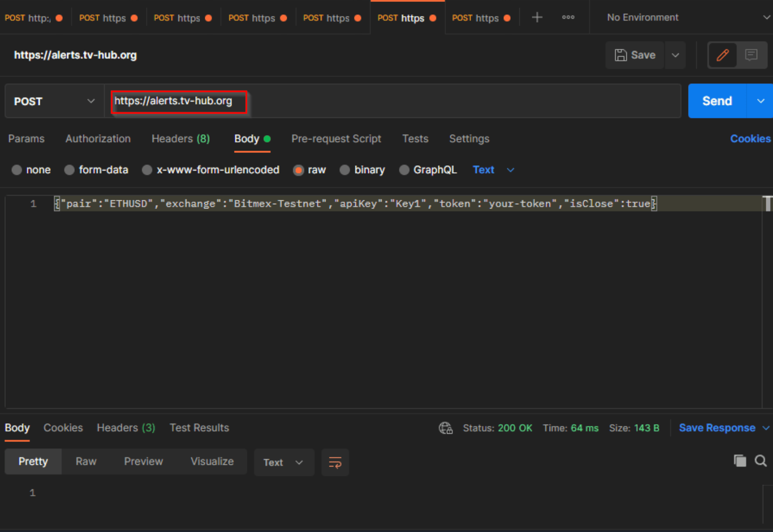Expand the Save Response dropdown
The height and width of the screenshot is (532, 773).
[x=766, y=428]
